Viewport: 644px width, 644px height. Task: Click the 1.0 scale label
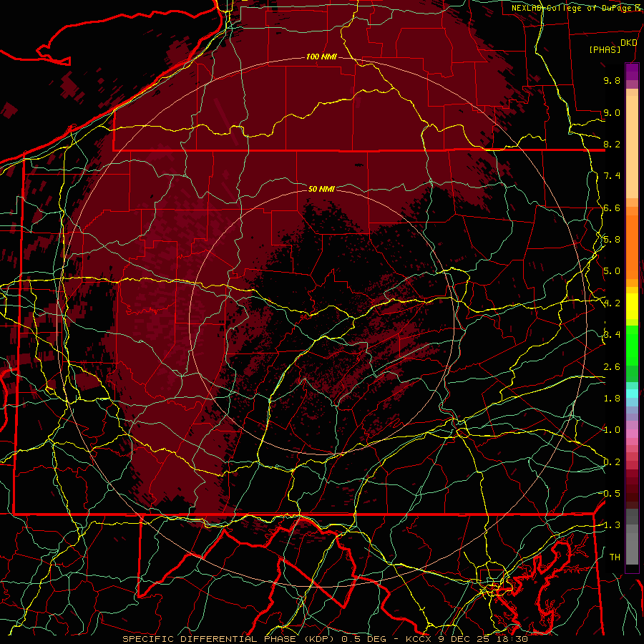tap(612, 430)
